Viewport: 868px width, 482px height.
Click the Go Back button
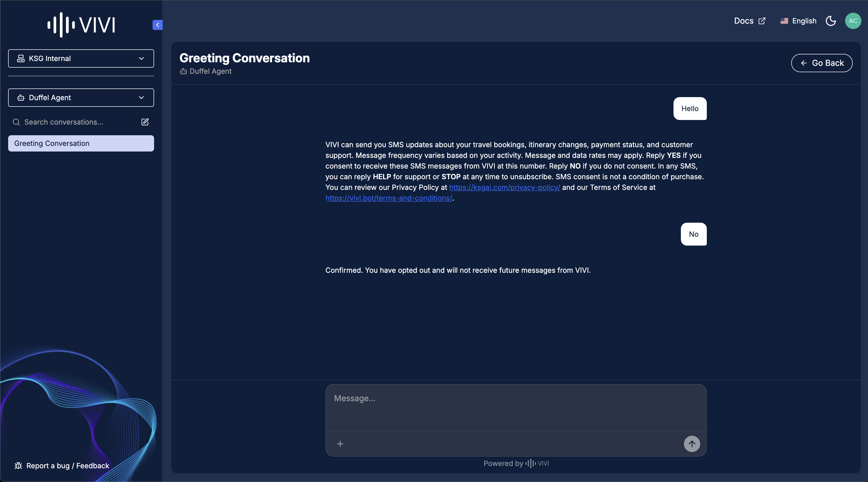coord(822,63)
